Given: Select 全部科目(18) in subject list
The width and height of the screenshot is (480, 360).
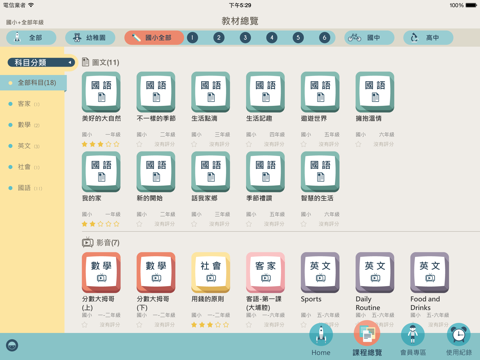Looking at the screenshot, I should tap(33, 83).
